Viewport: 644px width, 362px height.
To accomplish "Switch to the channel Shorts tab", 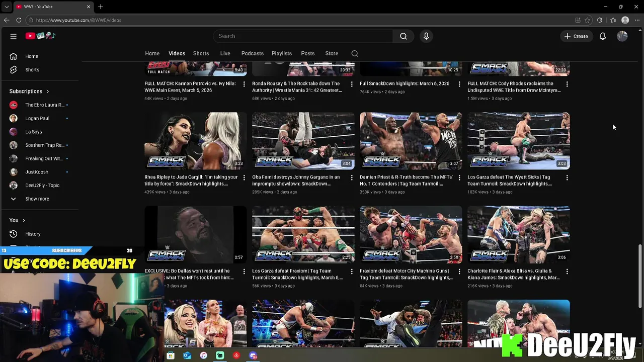I will pyautogui.click(x=201, y=53).
